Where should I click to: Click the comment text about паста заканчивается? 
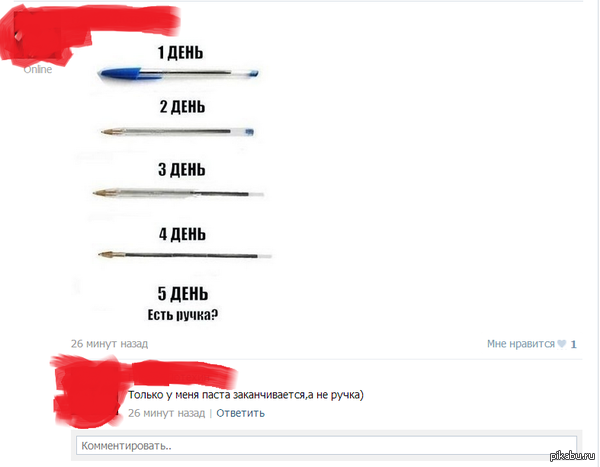(x=246, y=395)
